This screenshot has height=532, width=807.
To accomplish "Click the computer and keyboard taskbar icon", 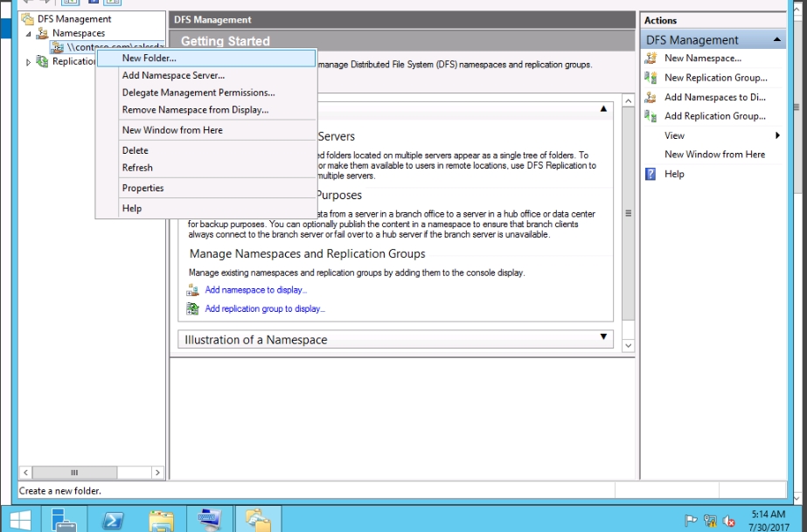I will [209, 520].
